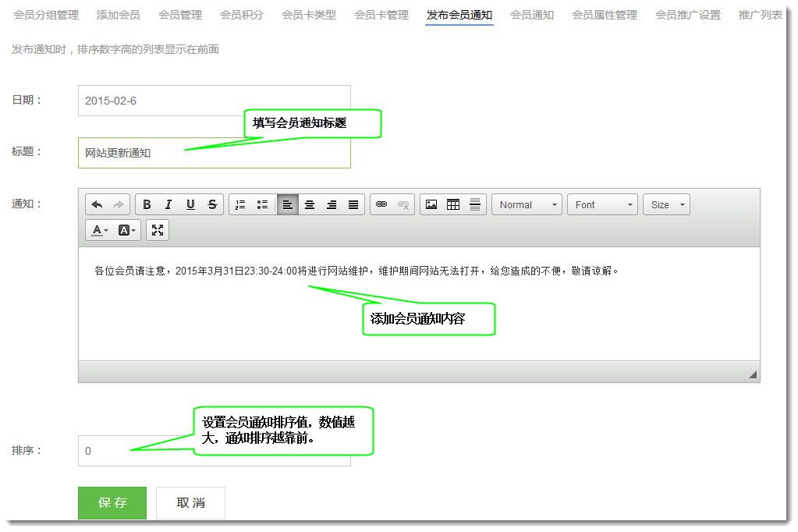
Task: Maximize the editor to full screen
Action: [x=158, y=229]
